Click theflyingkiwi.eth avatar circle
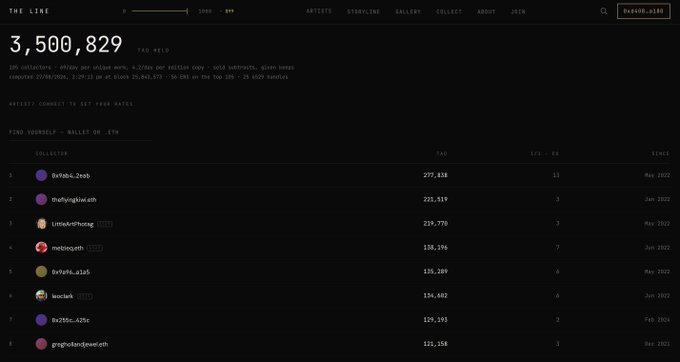 [41, 199]
